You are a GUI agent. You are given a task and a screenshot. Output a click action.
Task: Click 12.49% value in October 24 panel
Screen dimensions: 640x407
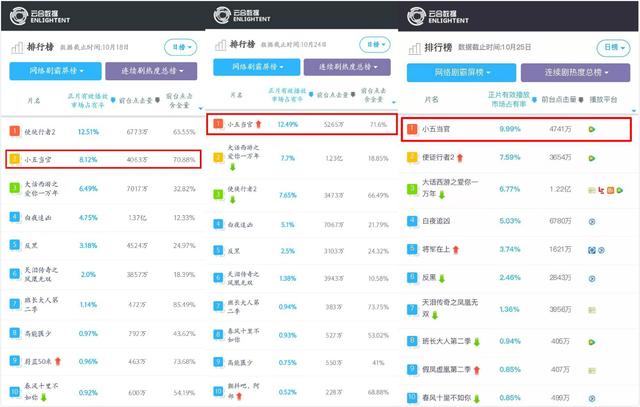click(288, 125)
